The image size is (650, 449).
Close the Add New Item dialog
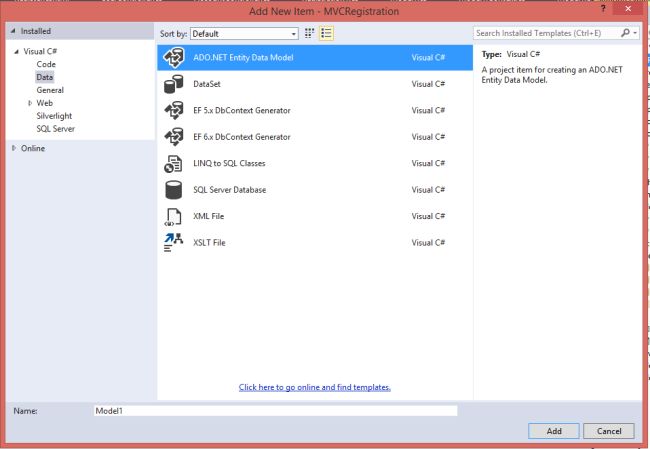[628, 8]
